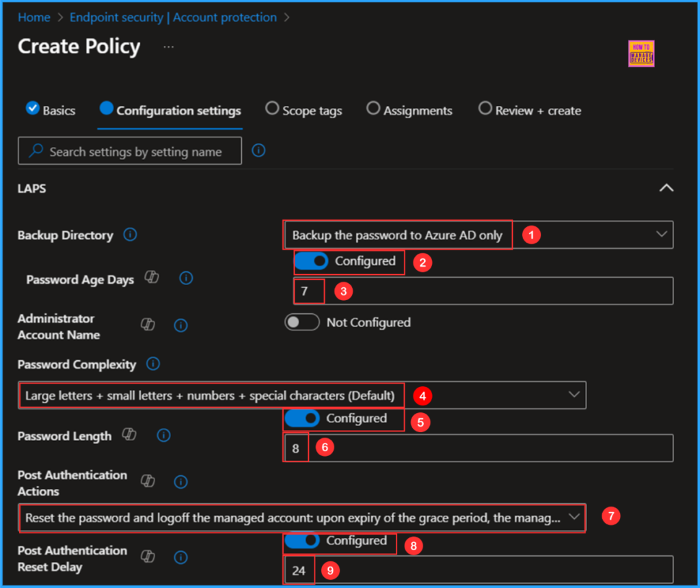The height and width of the screenshot is (588, 700).
Task: Toggle Password Age Days Configured switch
Action: (x=312, y=261)
